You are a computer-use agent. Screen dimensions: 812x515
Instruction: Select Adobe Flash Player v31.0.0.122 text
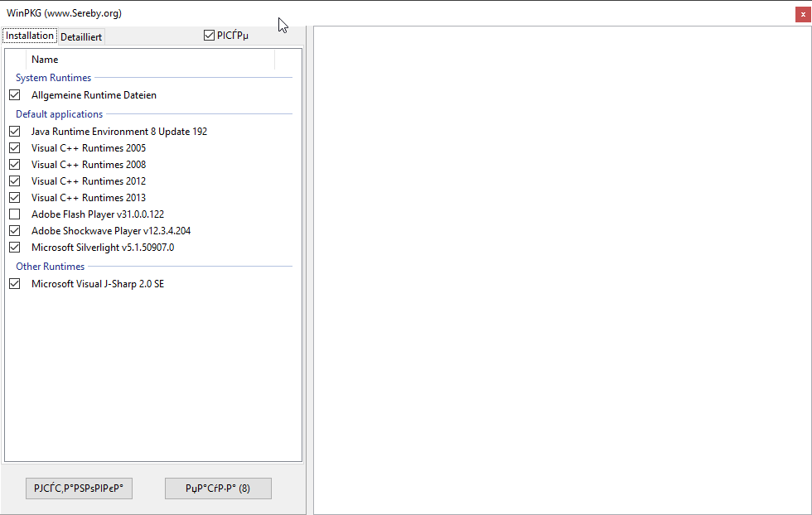coord(98,214)
